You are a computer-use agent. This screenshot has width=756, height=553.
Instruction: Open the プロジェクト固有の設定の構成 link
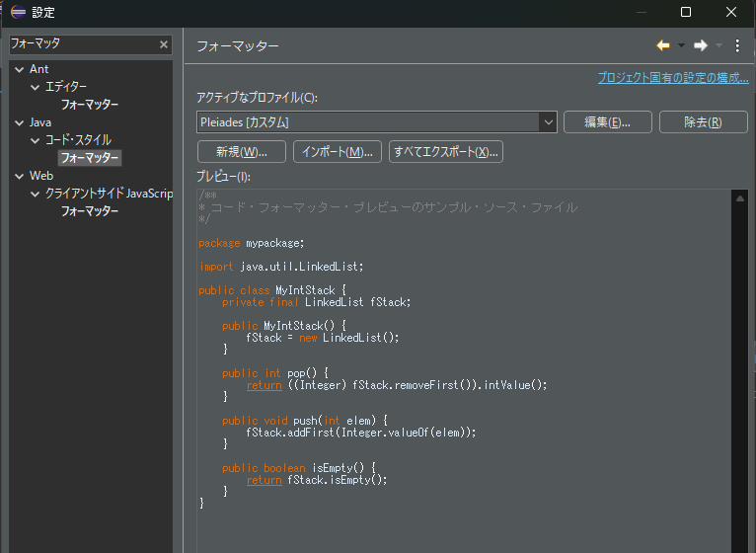pyautogui.click(x=672, y=77)
